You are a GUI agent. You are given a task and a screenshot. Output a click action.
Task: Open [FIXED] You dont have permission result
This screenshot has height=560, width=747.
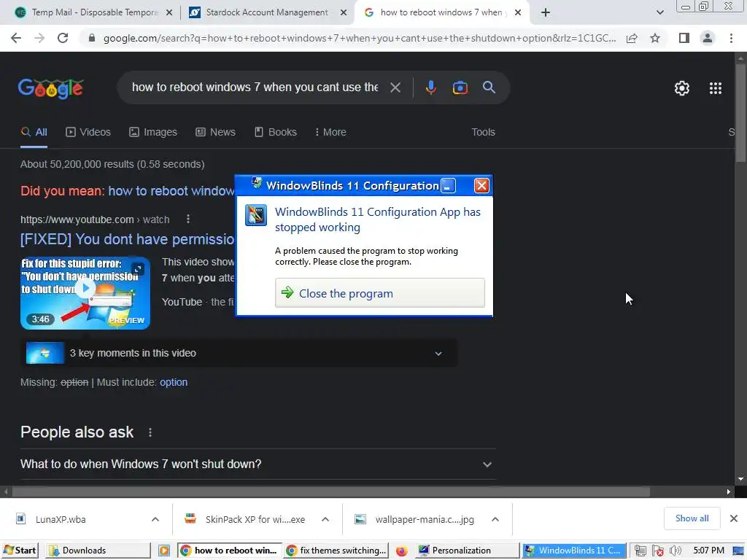[x=127, y=239]
